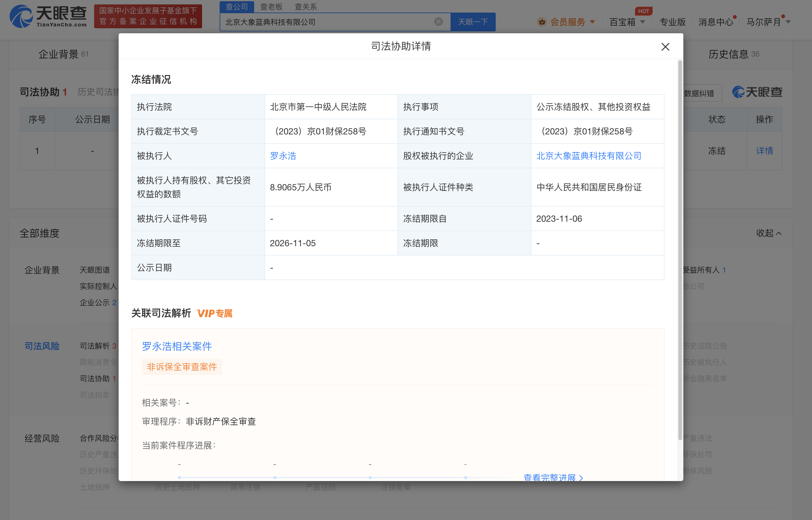Open 会员服务 menu
Image resolution: width=812 pixels, height=520 pixels.
point(567,22)
